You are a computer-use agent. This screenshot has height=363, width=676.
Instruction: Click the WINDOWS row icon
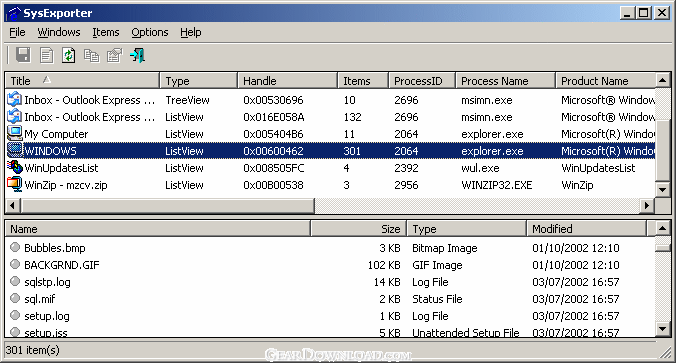point(14,151)
